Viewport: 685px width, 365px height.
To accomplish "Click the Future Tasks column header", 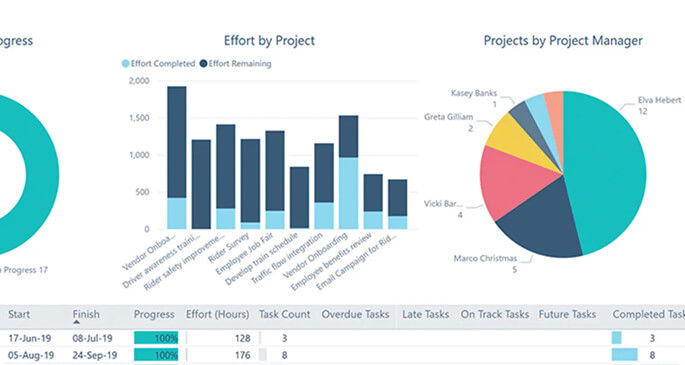I will click(x=567, y=314).
